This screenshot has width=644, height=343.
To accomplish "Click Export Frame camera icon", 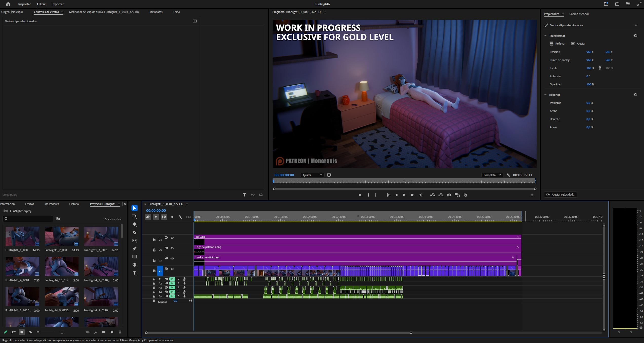I will tap(449, 195).
